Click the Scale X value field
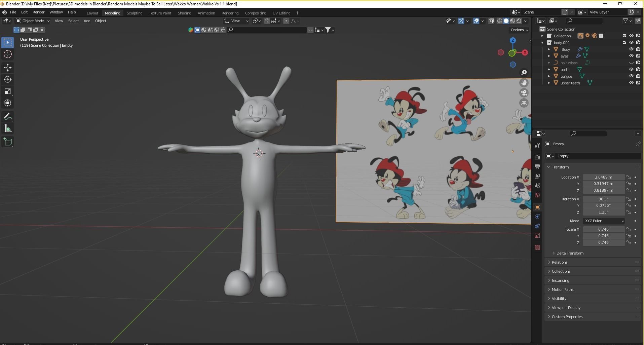This screenshot has height=345, width=644. 603,229
